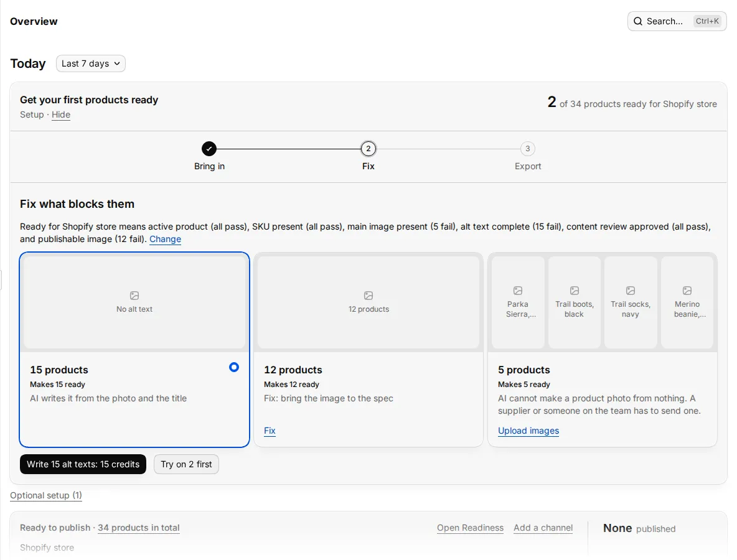The height and width of the screenshot is (560, 737).
Task: Click 'Makes 12 ready' text
Action: (x=291, y=385)
